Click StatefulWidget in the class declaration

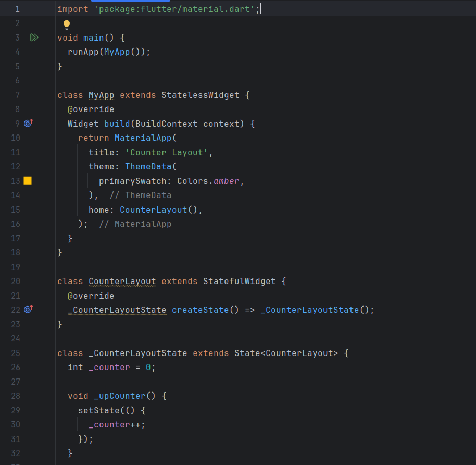tap(240, 282)
